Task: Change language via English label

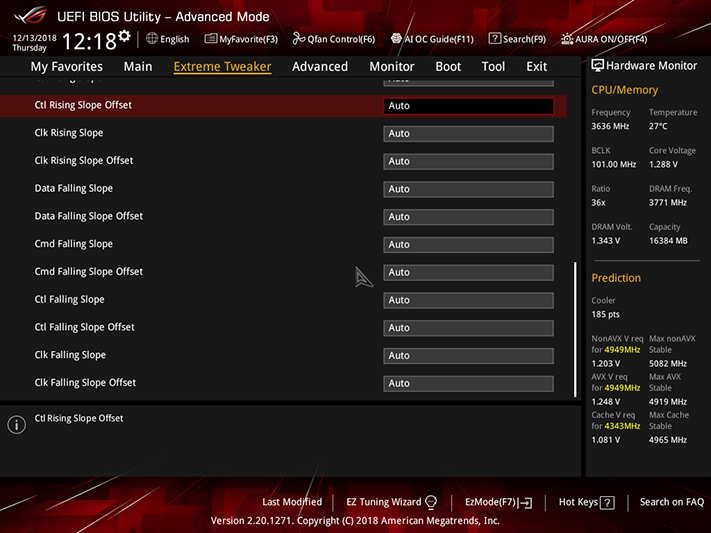Action: (175, 39)
